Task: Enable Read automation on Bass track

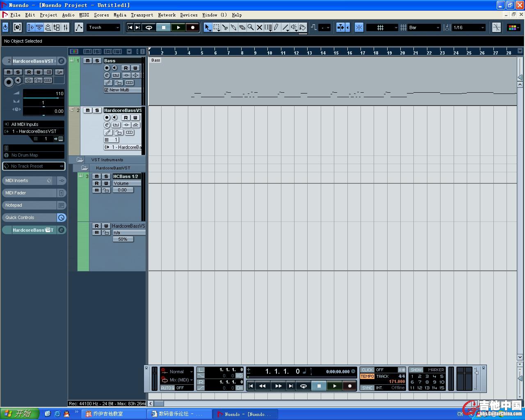Action: (x=126, y=68)
